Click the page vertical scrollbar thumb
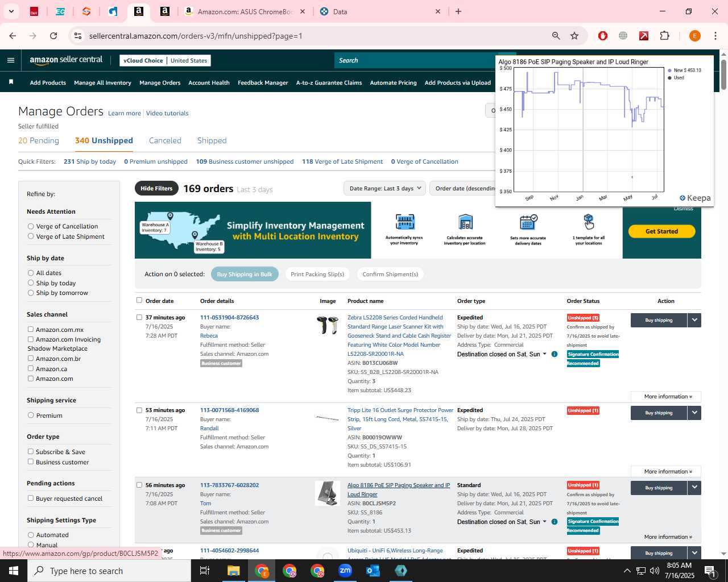Viewport: 728px width, 582px height. tap(723, 74)
